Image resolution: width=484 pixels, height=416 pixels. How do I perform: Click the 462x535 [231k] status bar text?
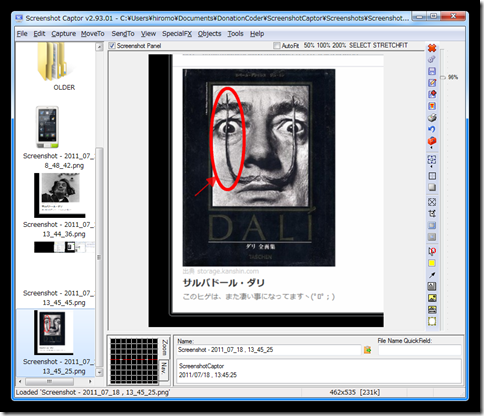tap(355, 392)
